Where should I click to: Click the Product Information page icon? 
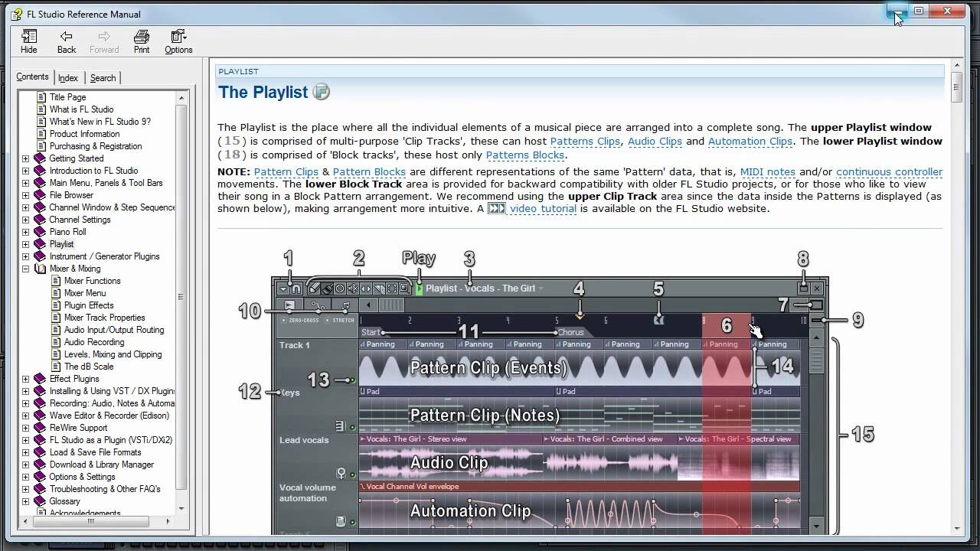(41, 134)
